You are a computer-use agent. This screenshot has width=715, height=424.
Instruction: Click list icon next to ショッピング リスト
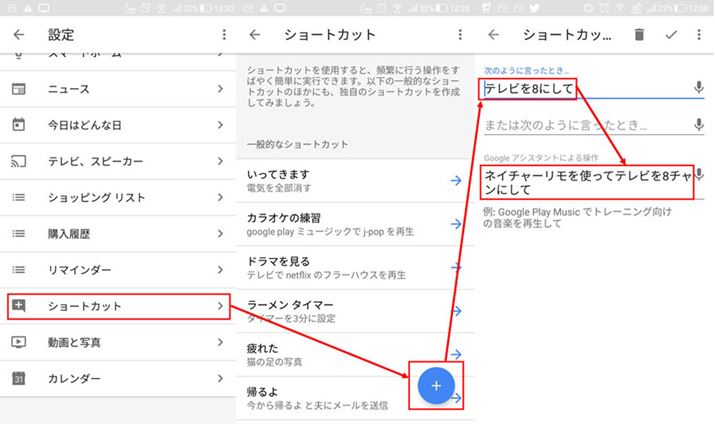point(19,197)
